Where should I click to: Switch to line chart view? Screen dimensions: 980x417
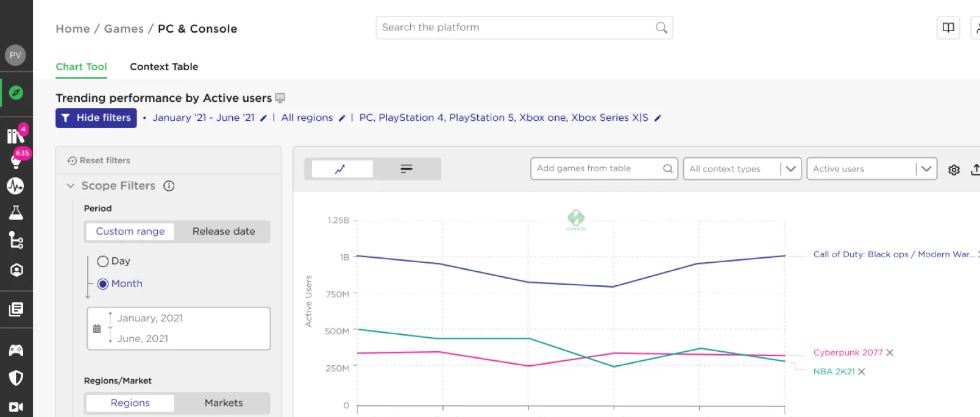pyautogui.click(x=342, y=169)
